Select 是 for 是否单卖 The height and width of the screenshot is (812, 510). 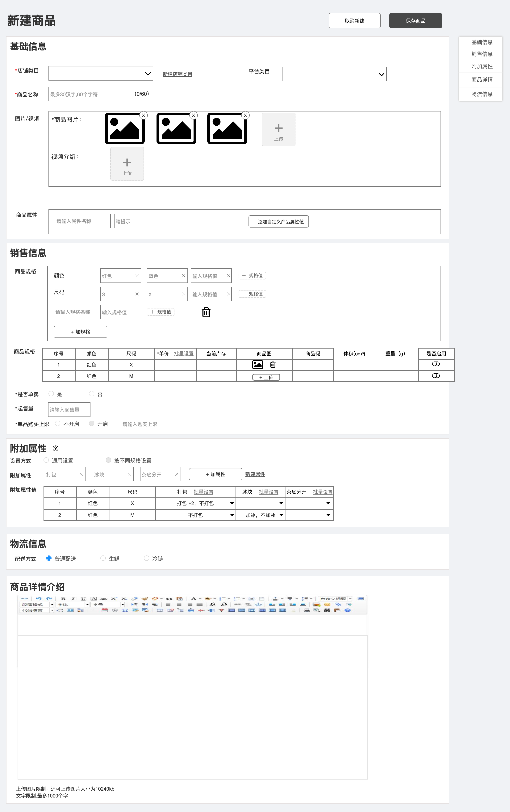pyautogui.click(x=51, y=394)
